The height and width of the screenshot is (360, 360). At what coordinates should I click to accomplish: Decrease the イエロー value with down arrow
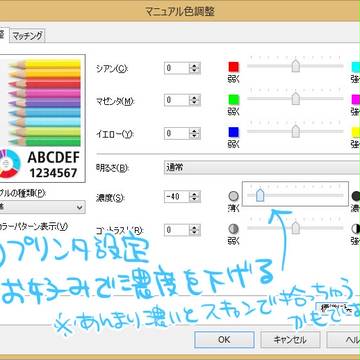[195, 137]
